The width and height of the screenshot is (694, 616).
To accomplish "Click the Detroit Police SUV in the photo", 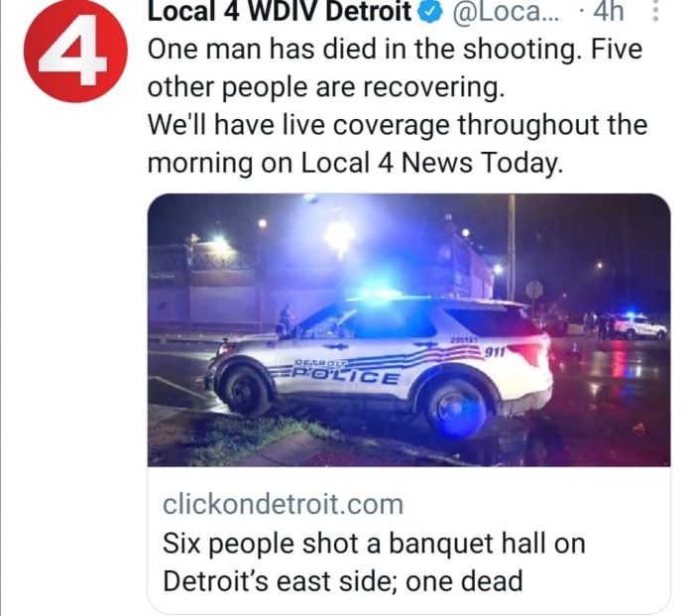I will [x=379, y=362].
